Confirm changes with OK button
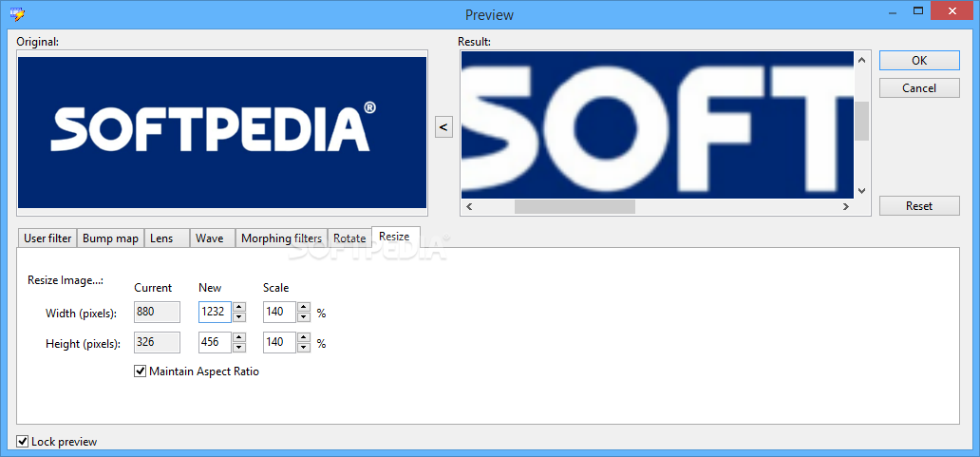Screen dimensions: 980x457 click(x=919, y=61)
